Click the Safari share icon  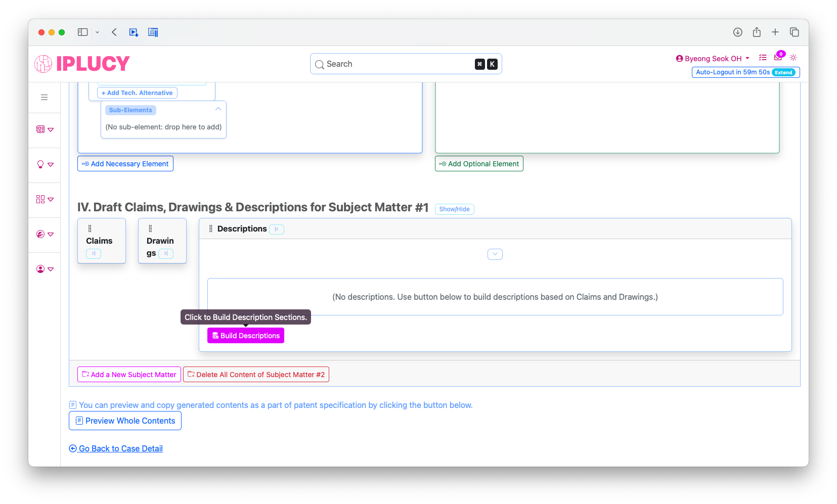coord(757,32)
